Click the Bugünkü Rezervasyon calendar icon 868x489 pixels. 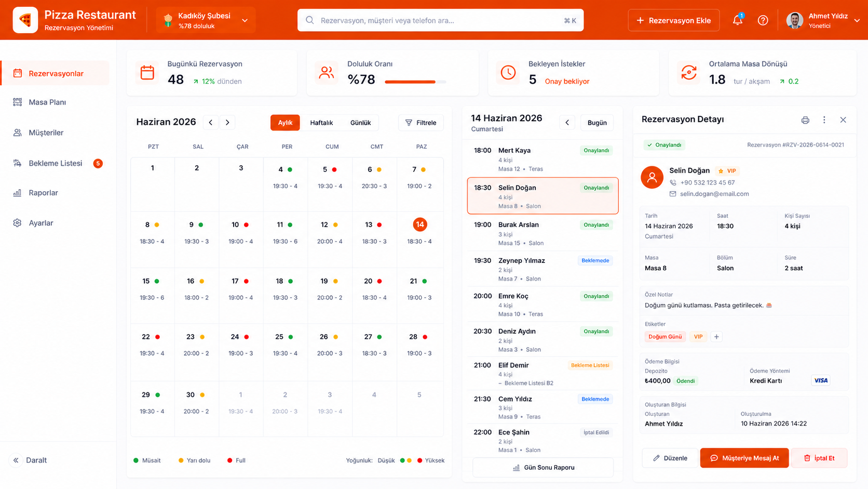pyautogui.click(x=147, y=73)
